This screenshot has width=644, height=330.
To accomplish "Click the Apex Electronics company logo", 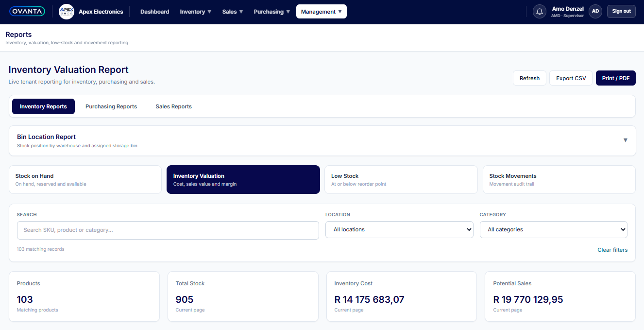I will (67, 12).
